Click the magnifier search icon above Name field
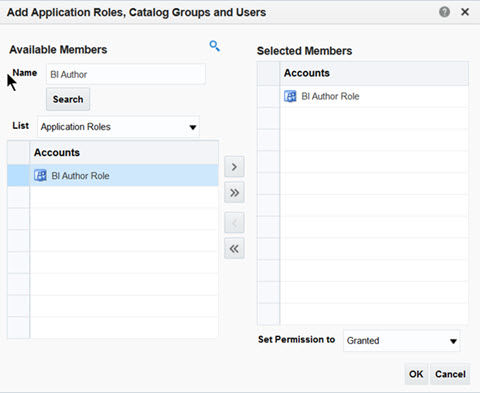The height and width of the screenshot is (393, 480). click(214, 46)
